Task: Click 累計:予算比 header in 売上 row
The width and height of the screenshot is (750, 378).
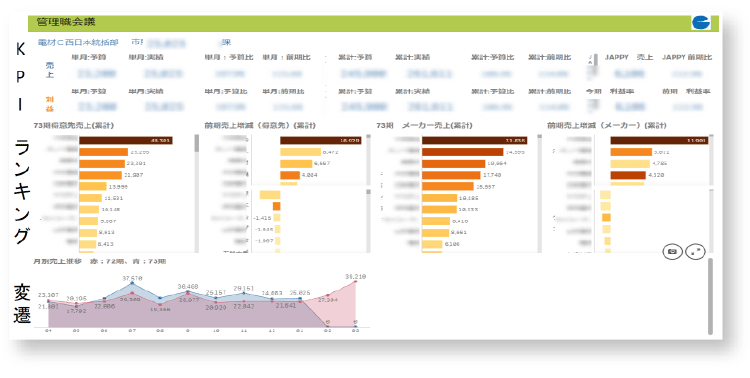Action: [x=493, y=57]
